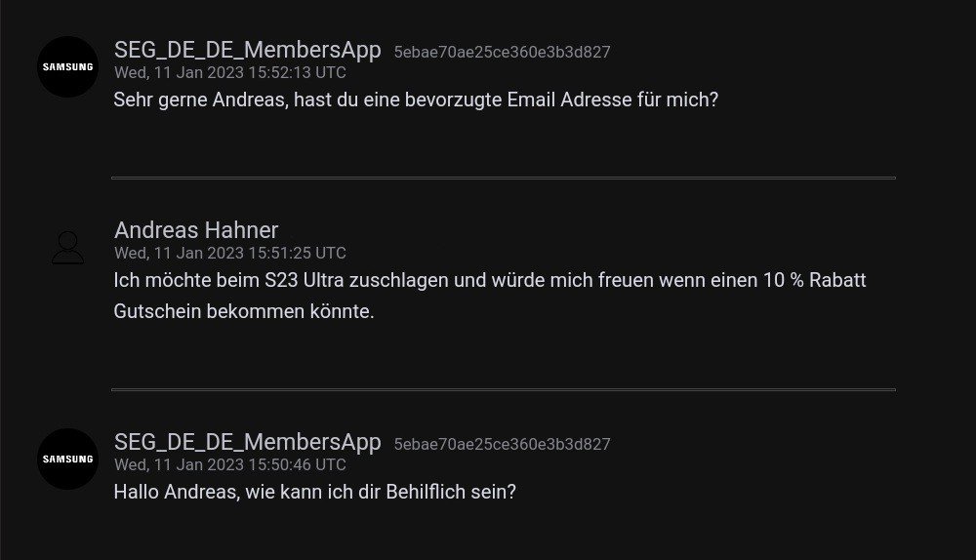Click the message "Hallo Andreas, wie kann ich"
The width and height of the screenshot is (976, 560).
click(x=314, y=492)
